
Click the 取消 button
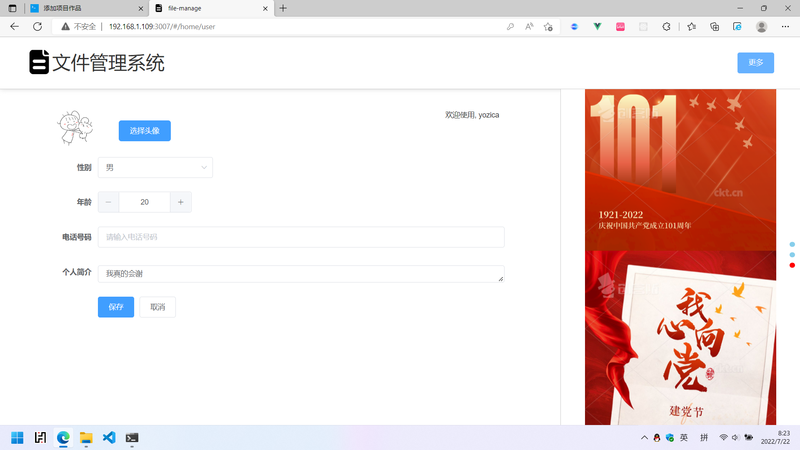tap(158, 307)
